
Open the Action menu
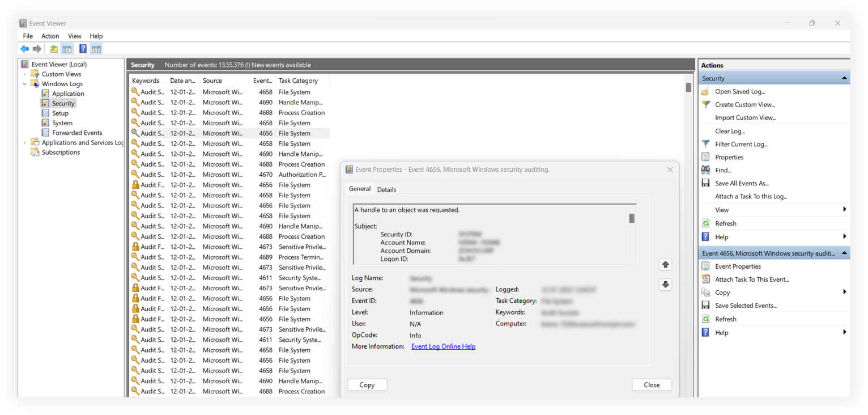[x=50, y=36]
